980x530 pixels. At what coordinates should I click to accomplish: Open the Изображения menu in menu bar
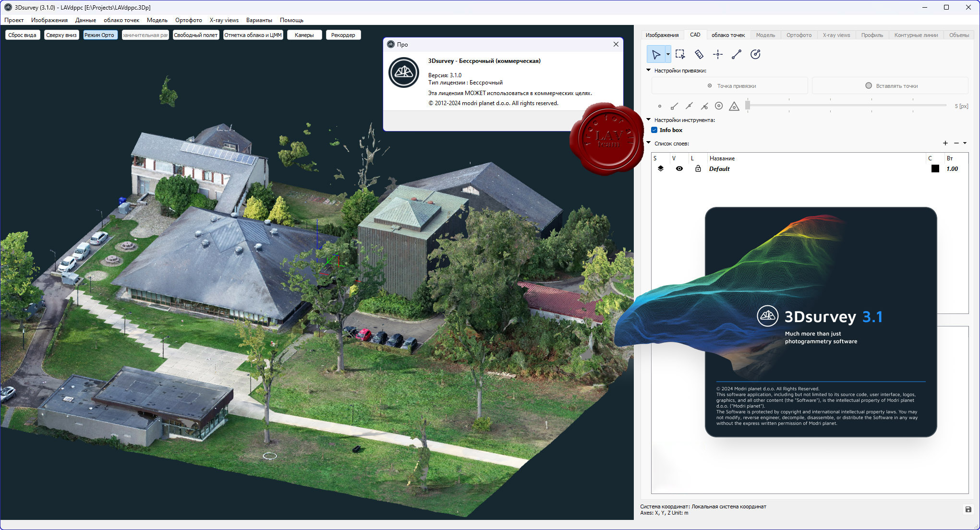[x=49, y=20]
